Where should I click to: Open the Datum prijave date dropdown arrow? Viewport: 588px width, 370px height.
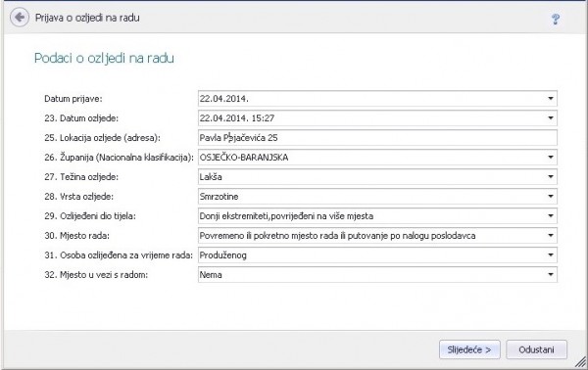tap(551, 99)
